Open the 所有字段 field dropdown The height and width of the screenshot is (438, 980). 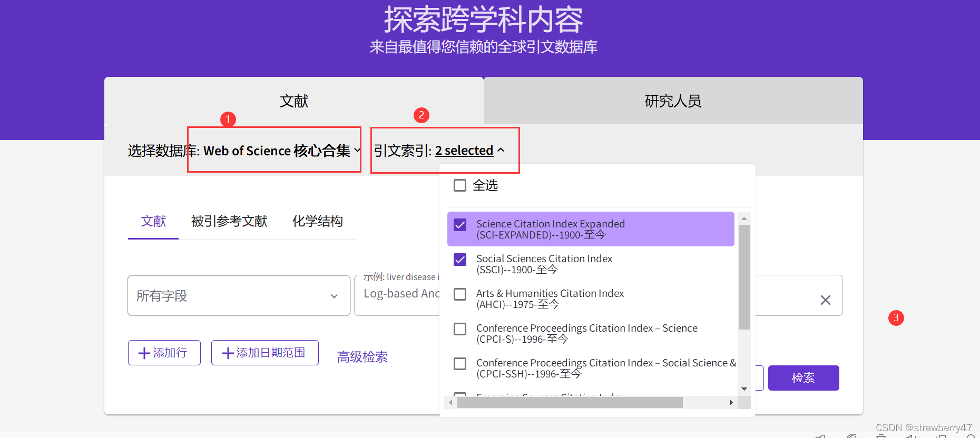(239, 295)
